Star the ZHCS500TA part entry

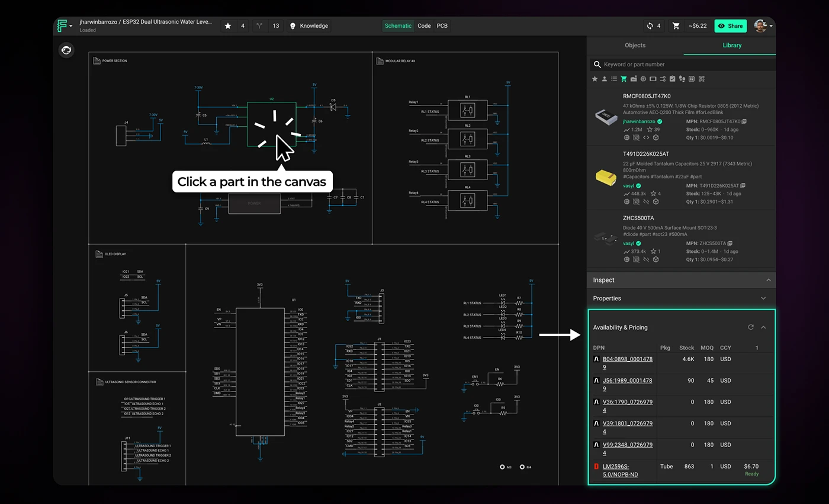[653, 251]
